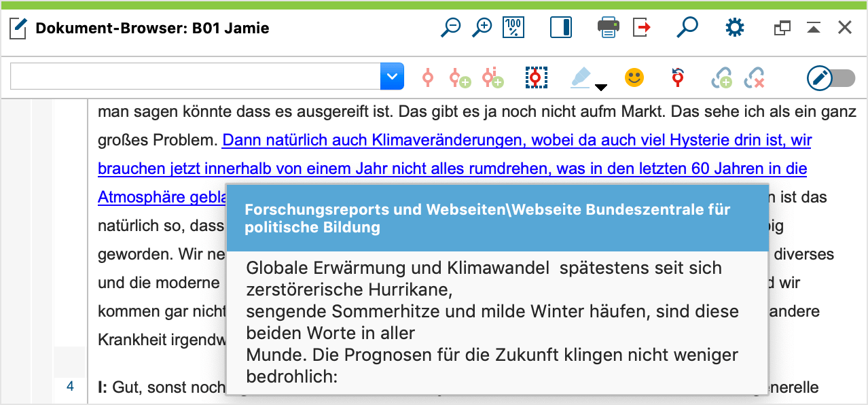868x405 pixels.
Task: Open the code selection dropdown arrow
Action: coord(392,77)
